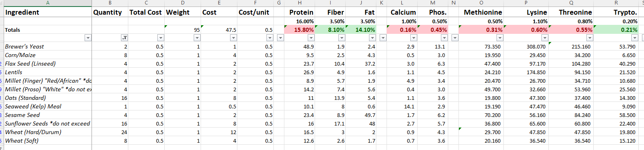Open the Calcium column filter dropdown

[414, 38]
